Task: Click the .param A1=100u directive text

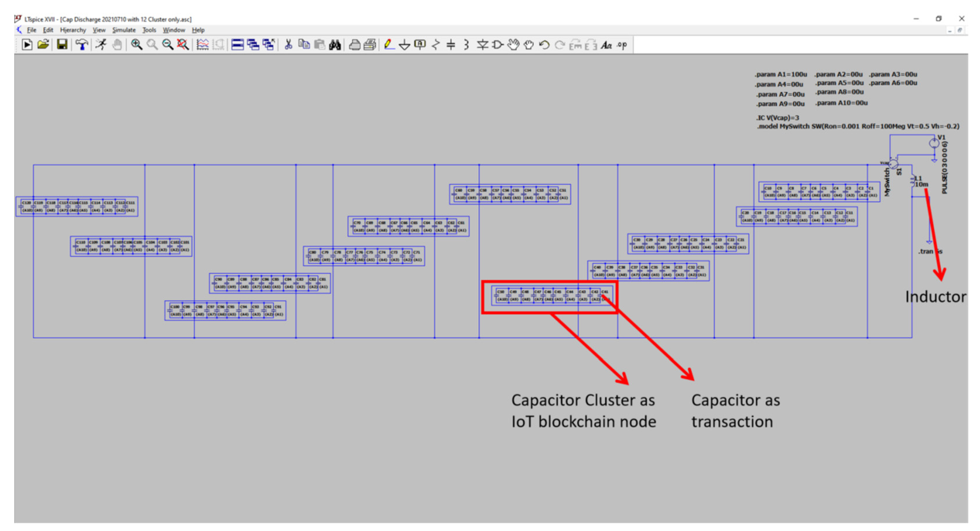Action: [781, 74]
